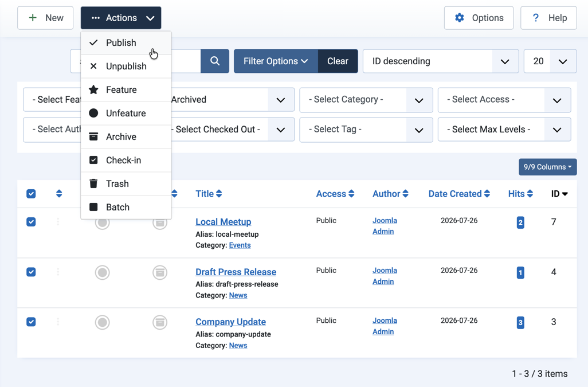Click the archive status icon for Company Update
588x387 pixels.
pyautogui.click(x=160, y=322)
